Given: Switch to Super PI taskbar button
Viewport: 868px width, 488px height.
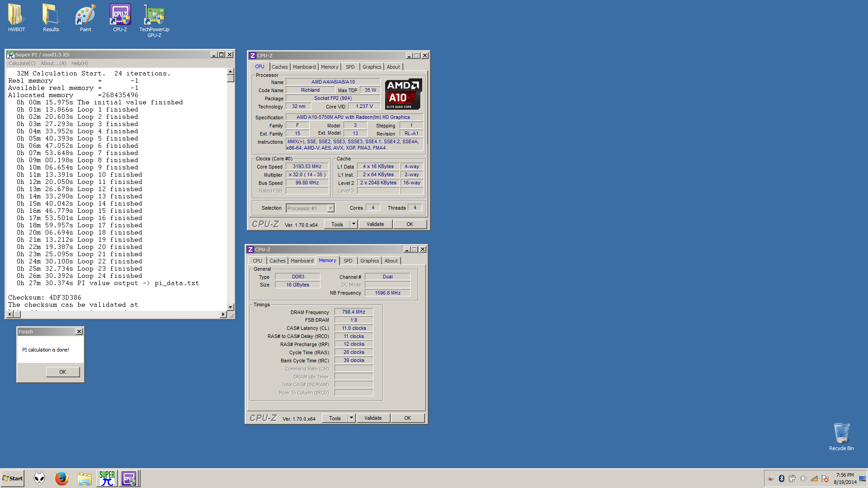Looking at the screenshot, I should (107, 478).
